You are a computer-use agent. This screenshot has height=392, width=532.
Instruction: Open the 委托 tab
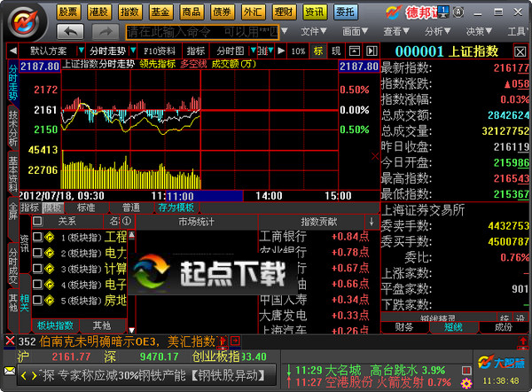pyautogui.click(x=345, y=12)
